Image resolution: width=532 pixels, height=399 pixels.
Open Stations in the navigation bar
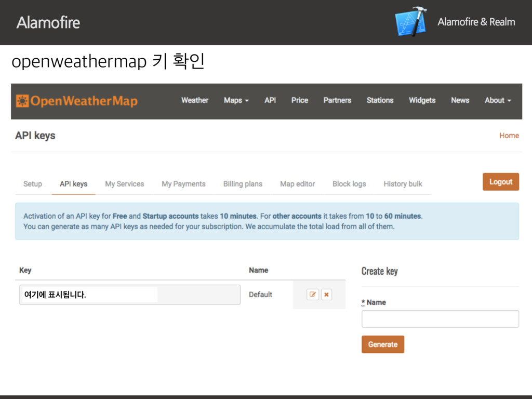(x=380, y=100)
